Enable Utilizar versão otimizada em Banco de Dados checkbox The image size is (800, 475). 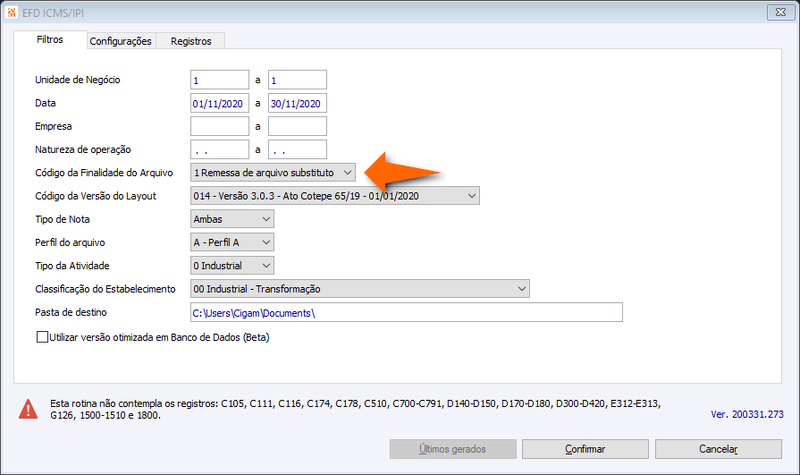[42, 337]
